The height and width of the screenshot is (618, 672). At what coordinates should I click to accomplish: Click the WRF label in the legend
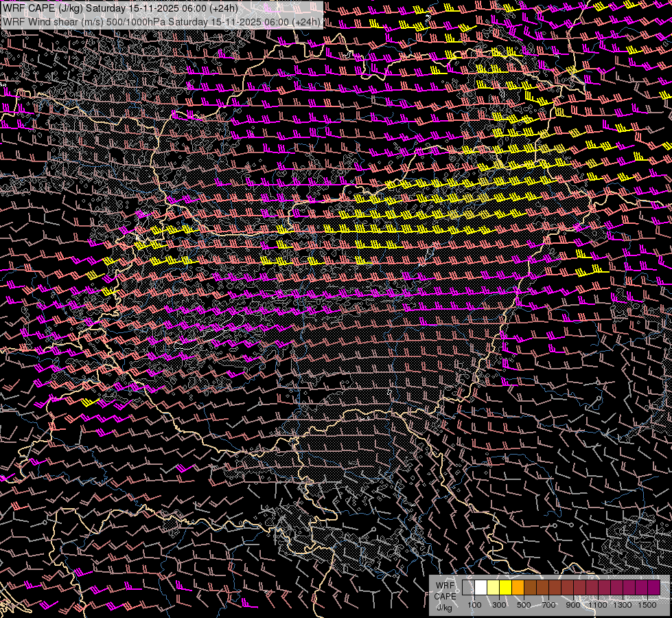click(445, 586)
